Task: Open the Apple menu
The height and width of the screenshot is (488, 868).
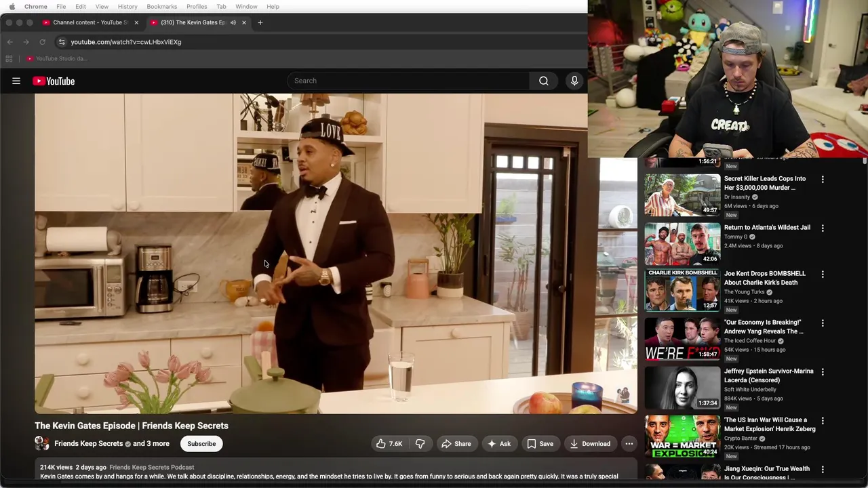Action: tap(12, 7)
